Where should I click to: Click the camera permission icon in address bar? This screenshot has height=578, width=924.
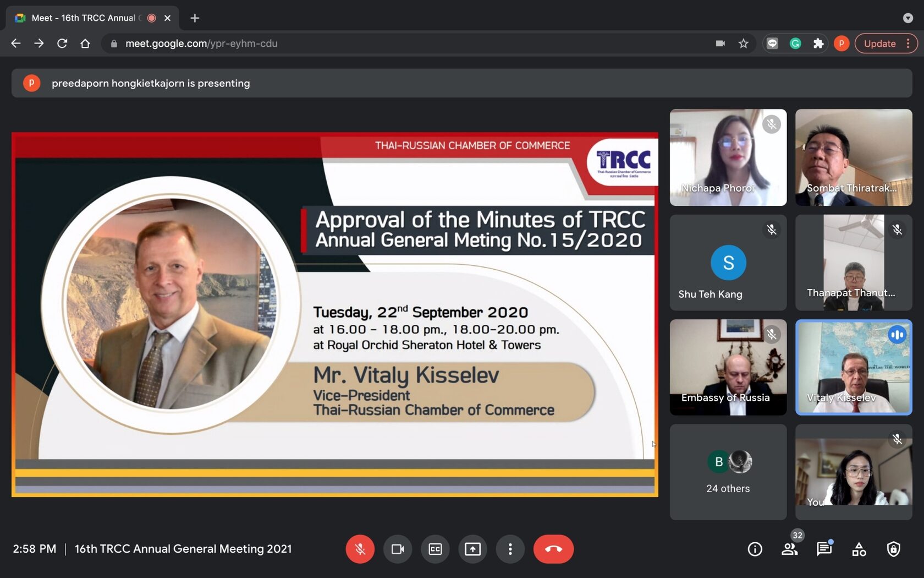[720, 43]
